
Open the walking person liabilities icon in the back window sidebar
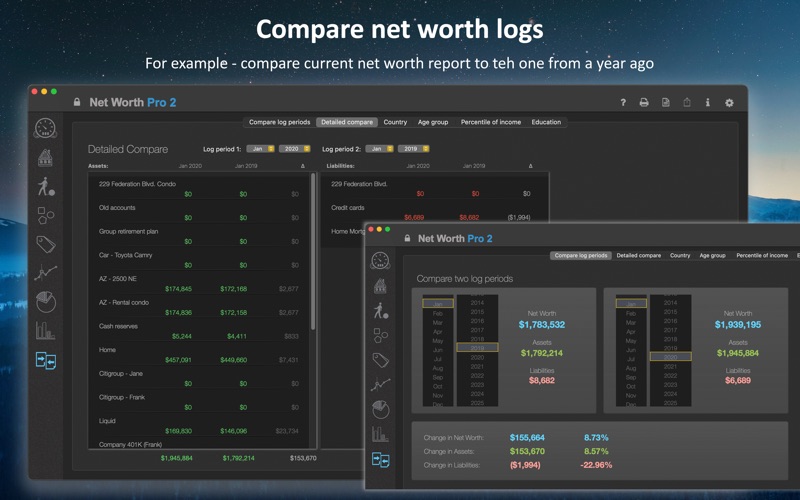pyautogui.click(x=45, y=187)
